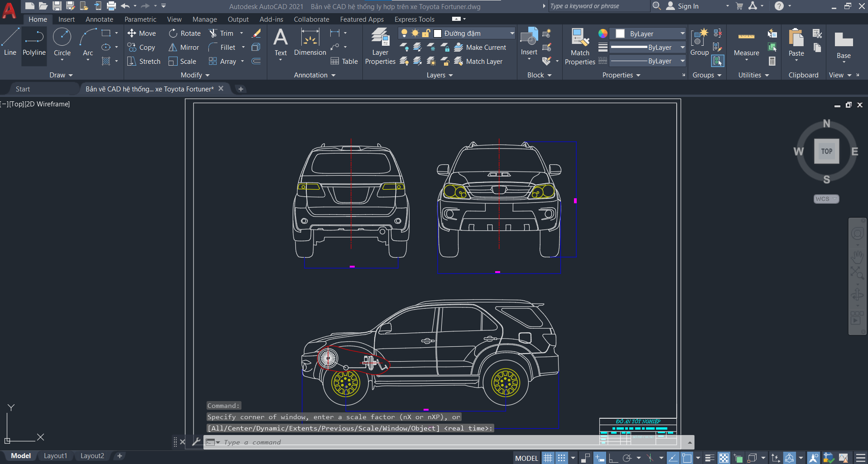Click the Trim tool
This screenshot has width=868, height=464.
pos(221,33)
